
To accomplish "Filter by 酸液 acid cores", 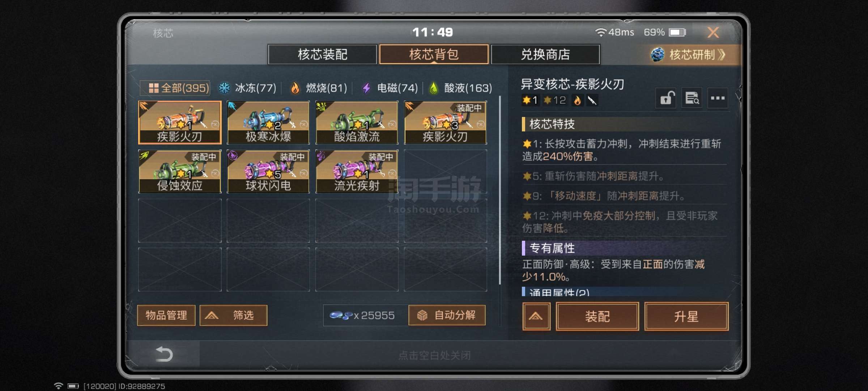I will click(461, 88).
